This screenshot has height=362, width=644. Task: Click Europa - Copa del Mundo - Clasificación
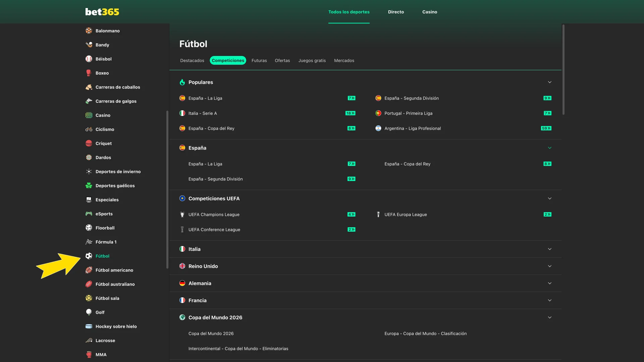click(425, 333)
